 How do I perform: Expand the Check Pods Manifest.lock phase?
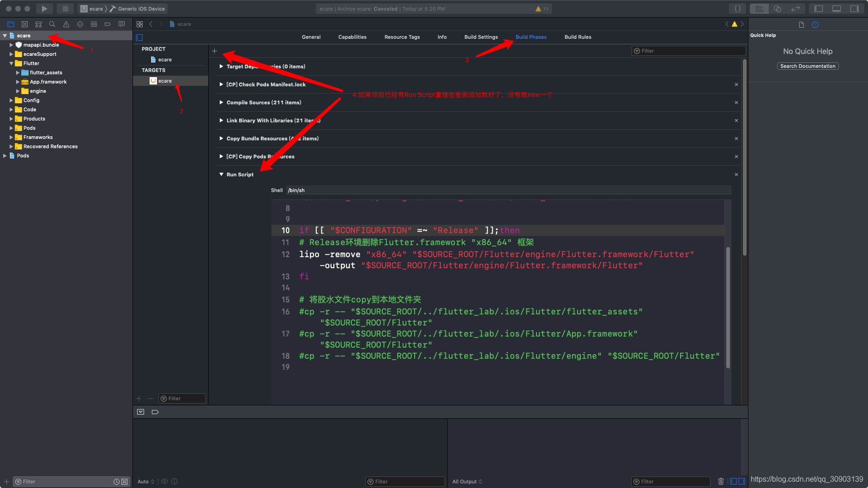(x=221, y=84)
